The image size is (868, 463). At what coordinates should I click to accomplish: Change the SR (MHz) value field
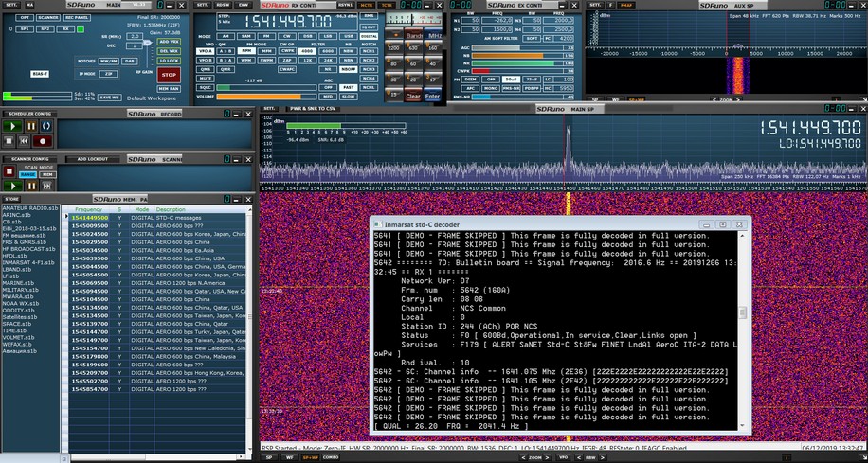[134, 36]
